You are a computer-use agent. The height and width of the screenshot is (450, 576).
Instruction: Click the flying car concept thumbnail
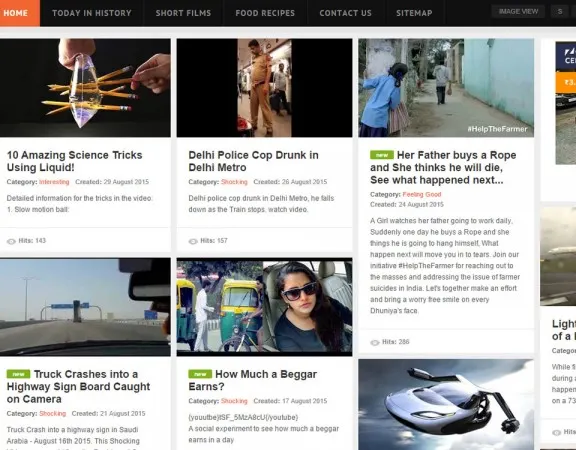446,404
